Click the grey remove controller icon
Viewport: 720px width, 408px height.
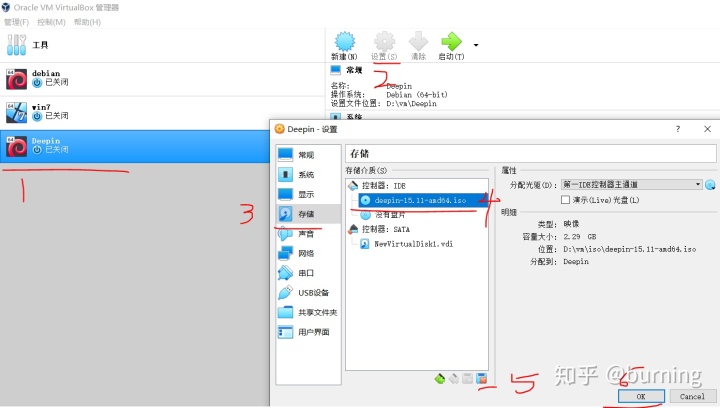[454, 379]
